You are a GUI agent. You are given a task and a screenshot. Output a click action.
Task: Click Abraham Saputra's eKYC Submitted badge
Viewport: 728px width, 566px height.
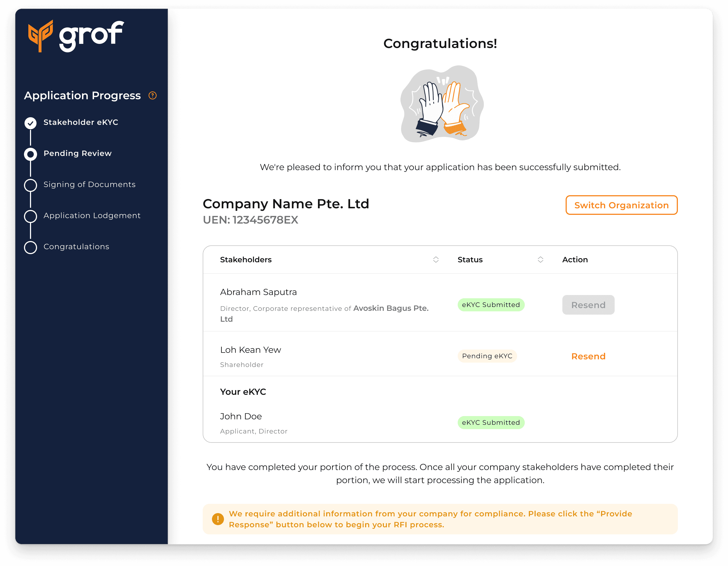490,305
